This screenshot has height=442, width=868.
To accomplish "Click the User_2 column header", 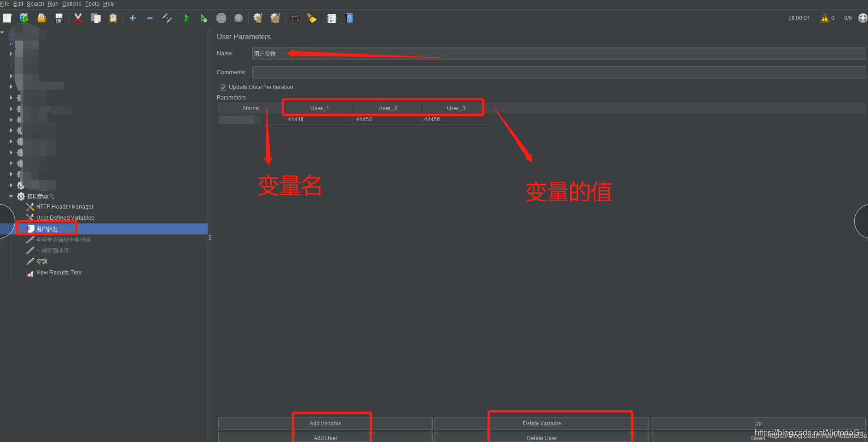I will (387, 108).
